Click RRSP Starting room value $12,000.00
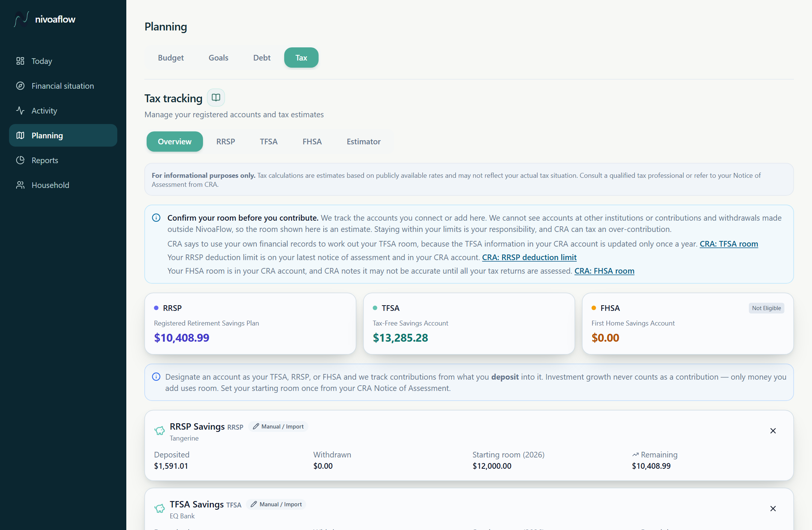 [492, 466]
